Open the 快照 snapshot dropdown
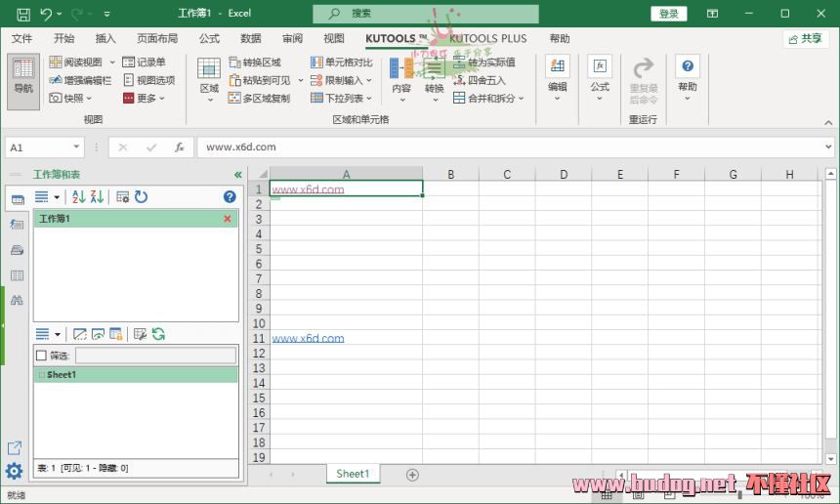The width and height of the screenshot is (840, 504). pyautogui.click(x=70, y=98)
